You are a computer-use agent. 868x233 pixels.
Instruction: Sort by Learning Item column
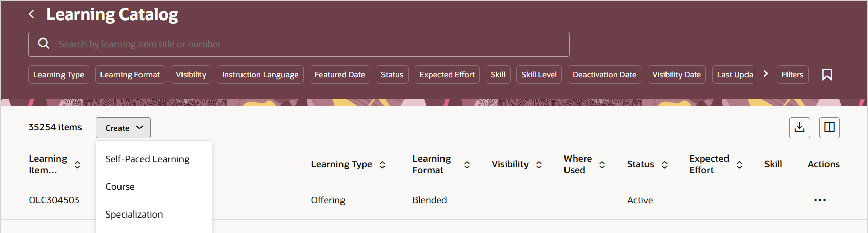click(x=77, y=165)
